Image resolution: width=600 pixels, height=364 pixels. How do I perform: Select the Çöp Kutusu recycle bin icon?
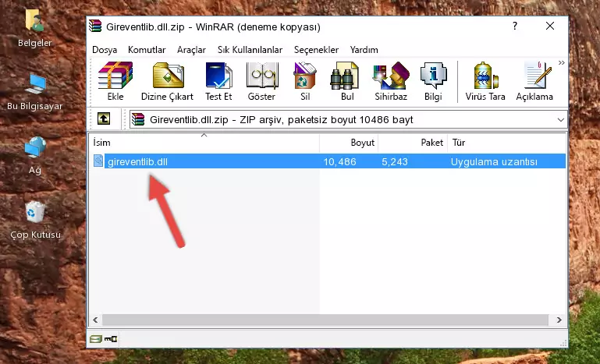(x=35, y=220)
